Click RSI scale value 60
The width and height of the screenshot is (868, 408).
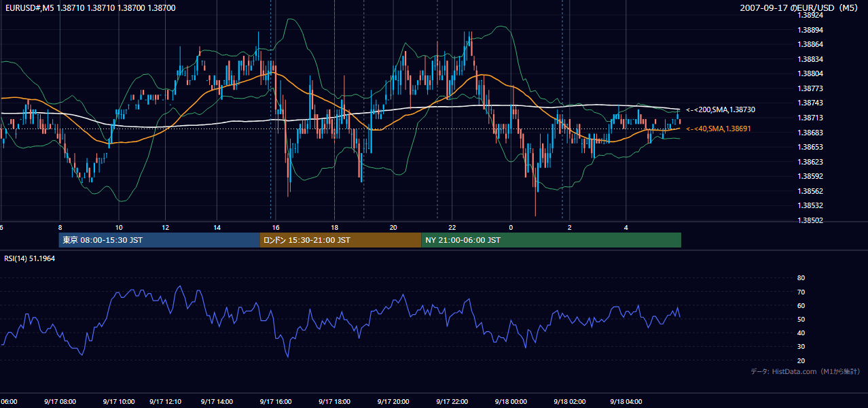point(801,305)
